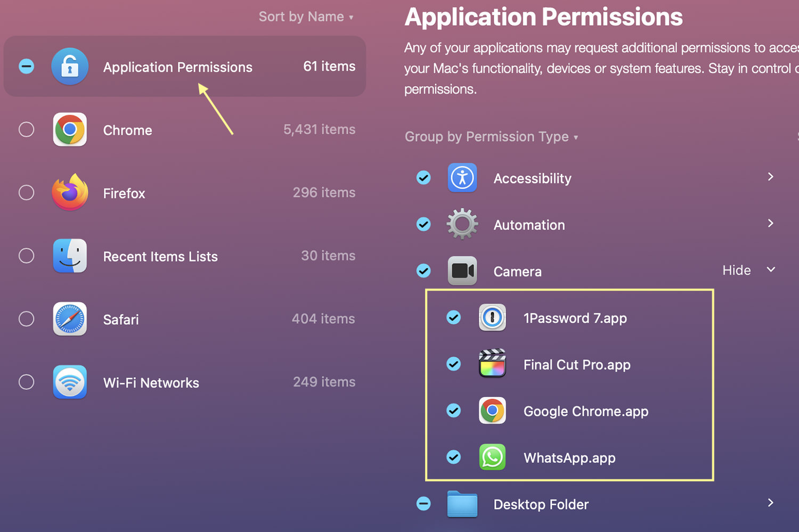Click the Final Cut Pro.app name
This screenshot has height=532, width=799.
click(x=577, y=365)
